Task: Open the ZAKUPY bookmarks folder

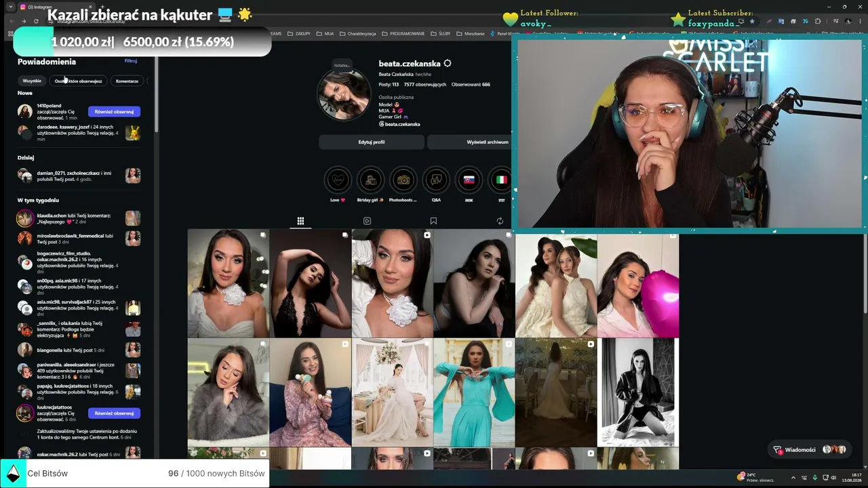Action: pos(299,33)
